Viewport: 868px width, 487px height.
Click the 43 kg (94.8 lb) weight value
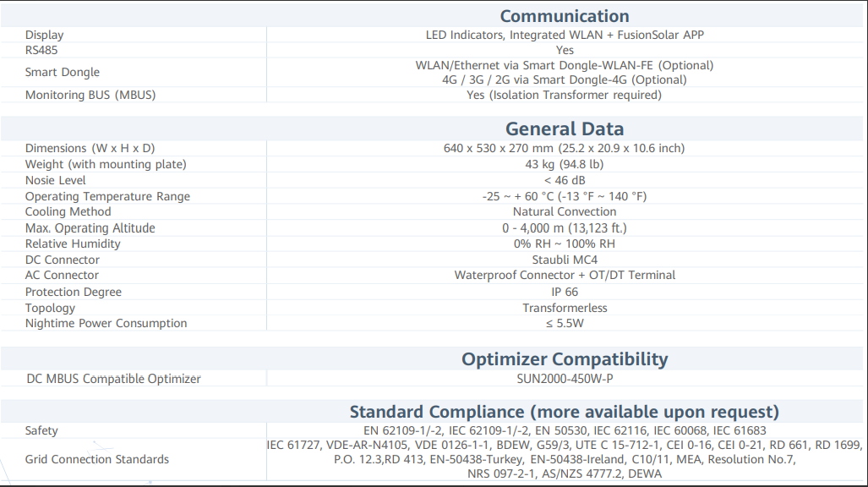(565, 164)
